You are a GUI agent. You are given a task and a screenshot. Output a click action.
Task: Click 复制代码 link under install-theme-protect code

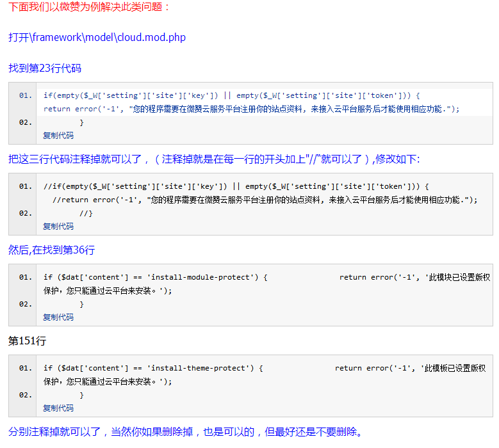58,408
